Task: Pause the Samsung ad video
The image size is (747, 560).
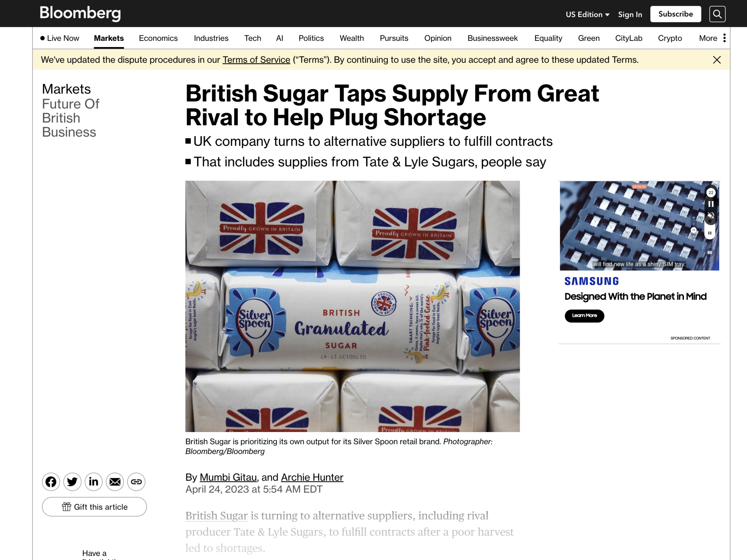Action: [711, 204]
